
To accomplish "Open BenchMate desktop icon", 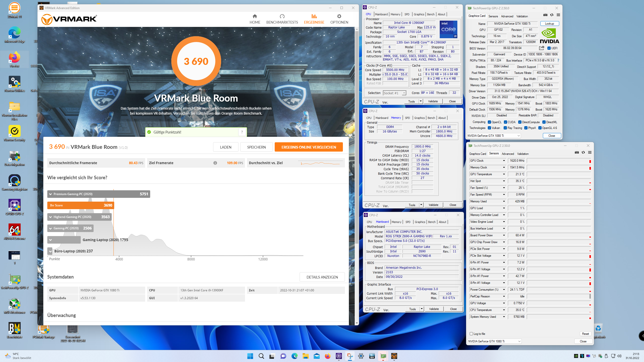I will click(x=14, y=331).
